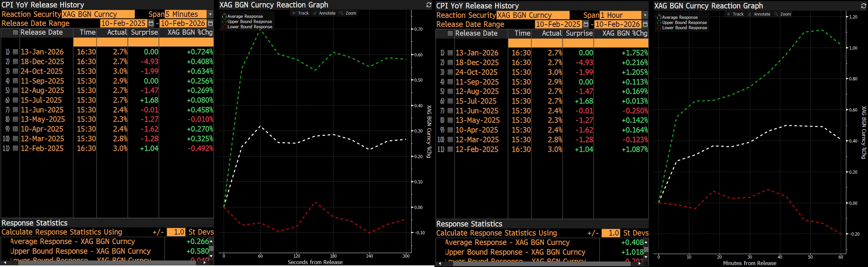This screenshot has width=868, height=267.
Task: Tick the 12-Feb-2025 row checkbox in right table
Action: point(450,149)
